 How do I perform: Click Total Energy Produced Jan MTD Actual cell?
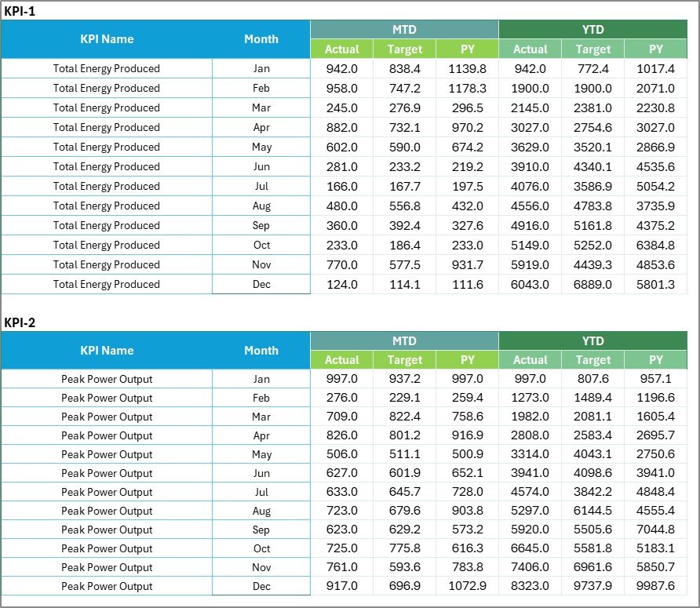coord(341,69)
